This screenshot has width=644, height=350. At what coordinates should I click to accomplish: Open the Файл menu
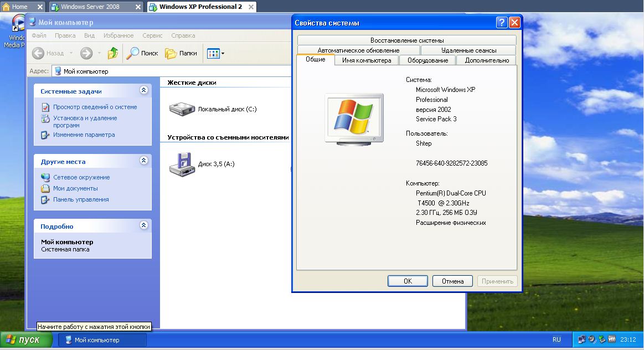pos(39,35)
